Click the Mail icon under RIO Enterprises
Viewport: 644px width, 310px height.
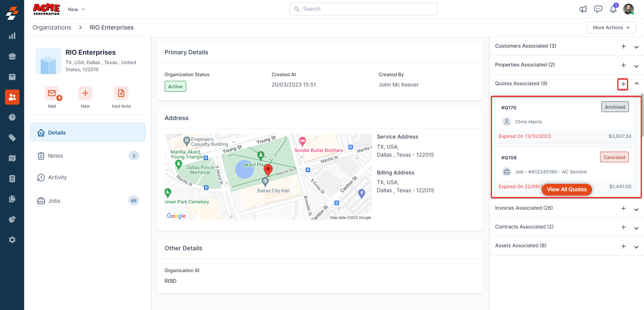click(x=52, y=94)
